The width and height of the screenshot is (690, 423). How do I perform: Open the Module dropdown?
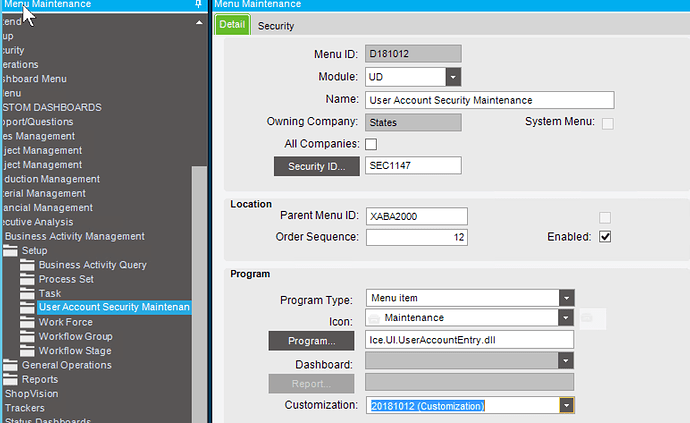click(453, 77)
